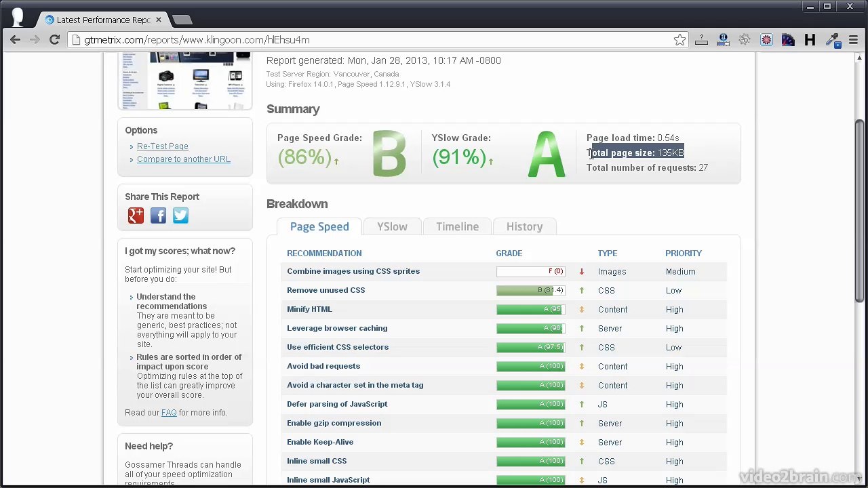Expand the Remove unused CSS recommendation

point(325,290)
